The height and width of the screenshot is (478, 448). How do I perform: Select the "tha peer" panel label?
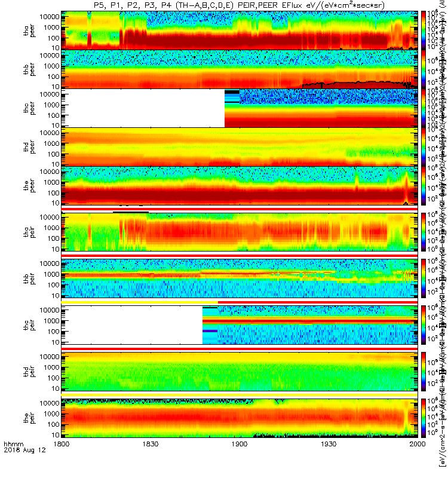click(x=29, y=31)
